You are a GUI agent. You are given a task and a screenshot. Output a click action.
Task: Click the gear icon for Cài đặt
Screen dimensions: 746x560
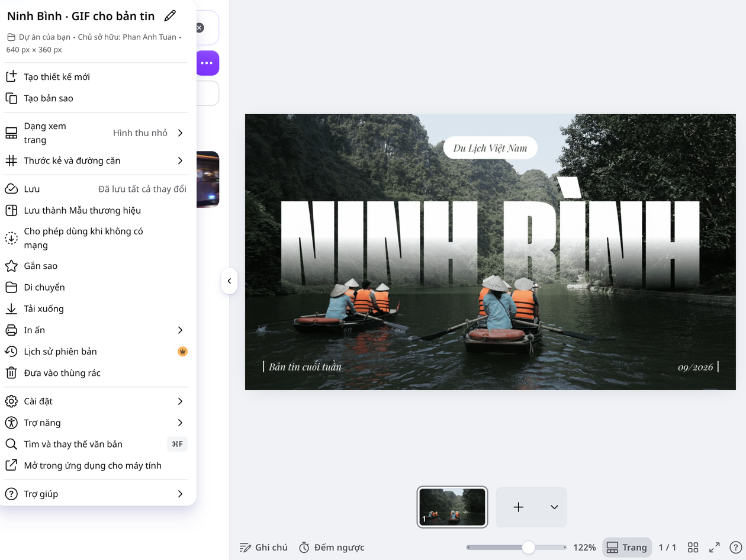[x=11, y=401]
